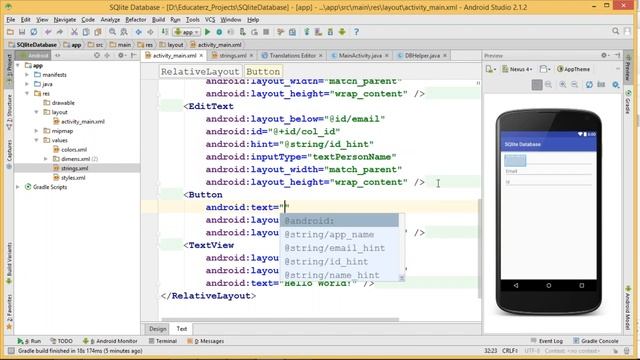
Task: Click the editor horizontal scrollbar
Action: (x=280, y=320)
